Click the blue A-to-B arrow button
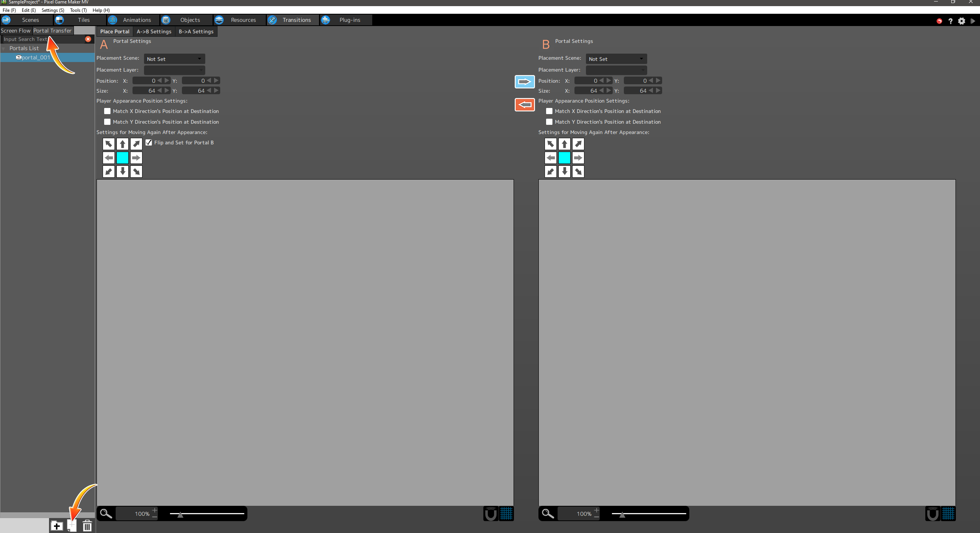The width and height of the screenshot is (980, 533). pyautogui.click(x=524, y=82)
